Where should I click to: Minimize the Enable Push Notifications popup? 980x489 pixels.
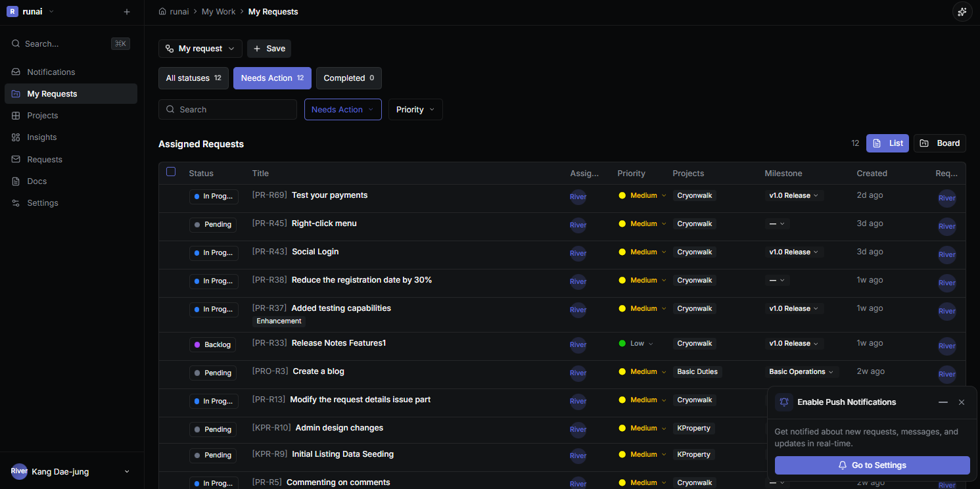pos(943,402)
